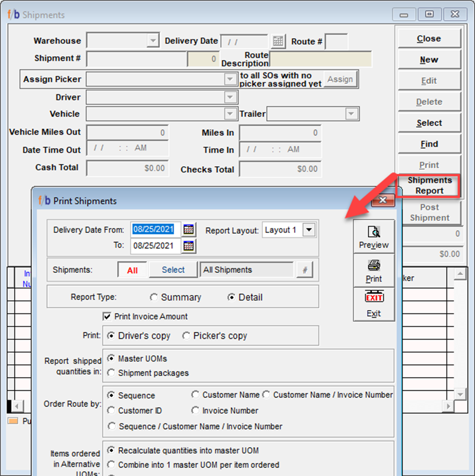This screenshot has width=475, height=476.
Task: Uncheck Print Invoice Amount checkbox
Action: pyautogui.click(x=107, y=317)
